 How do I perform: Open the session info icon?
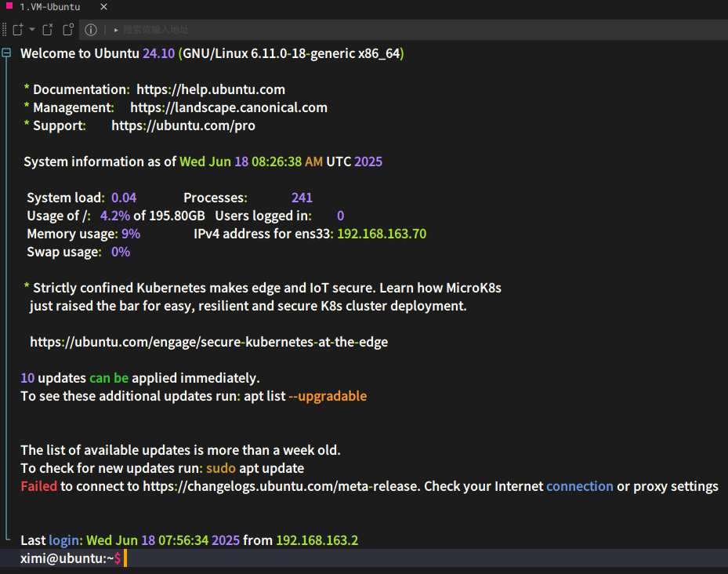[91, 30]
